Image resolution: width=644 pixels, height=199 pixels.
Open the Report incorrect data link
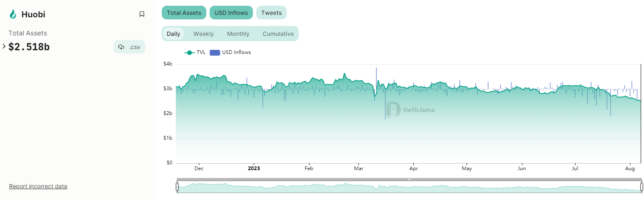pos(38,186)
